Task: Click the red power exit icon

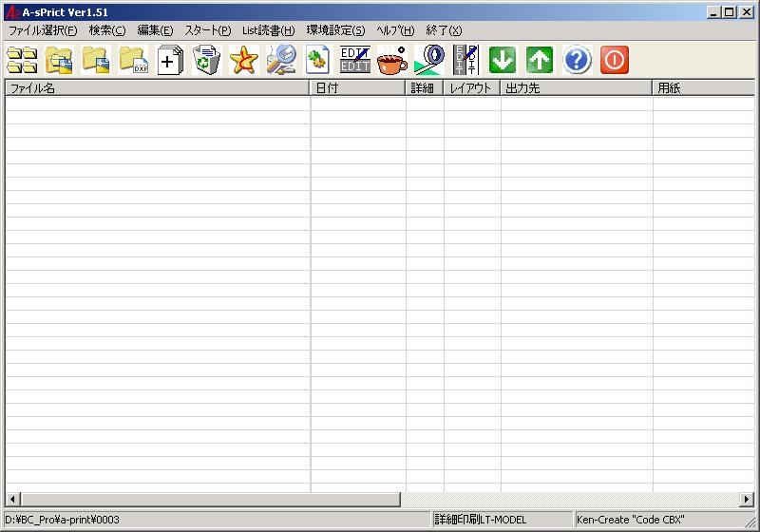Action: point(615,61)
